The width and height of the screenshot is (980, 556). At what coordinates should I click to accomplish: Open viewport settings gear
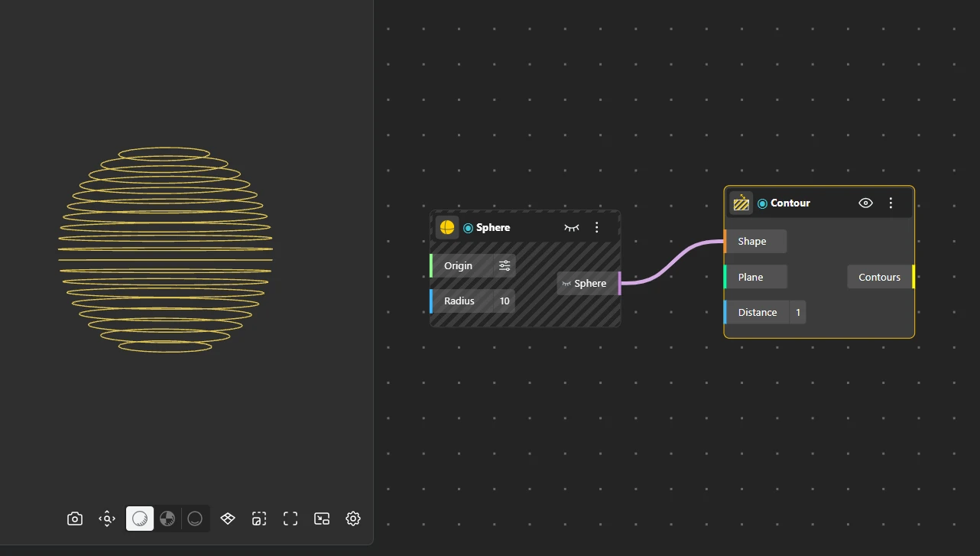pyautogui.click(x=353, y=519)
